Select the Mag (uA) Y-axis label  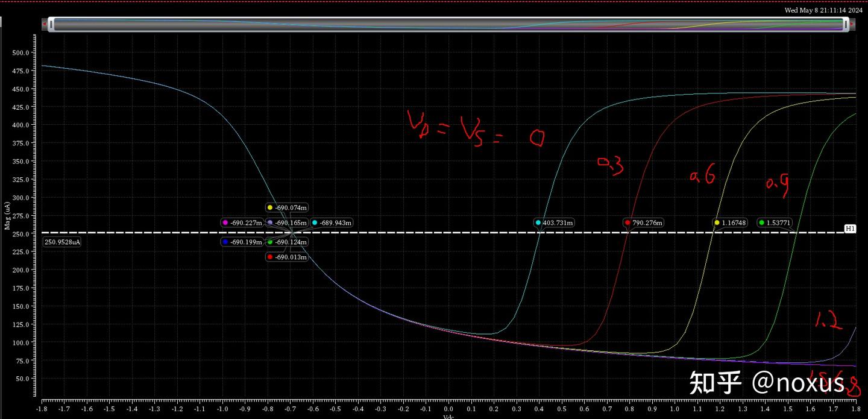tap(8, 216)
